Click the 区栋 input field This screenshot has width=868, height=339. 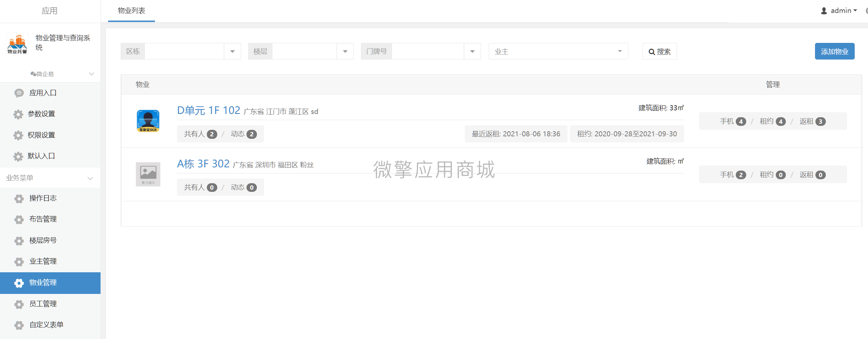coord(184,51)
